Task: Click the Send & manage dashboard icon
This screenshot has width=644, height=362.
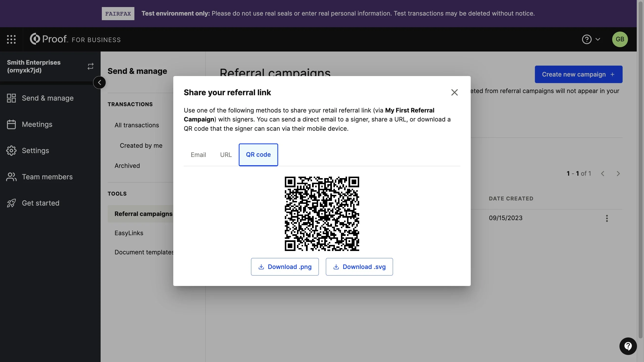Action: (x=11, y=98)
